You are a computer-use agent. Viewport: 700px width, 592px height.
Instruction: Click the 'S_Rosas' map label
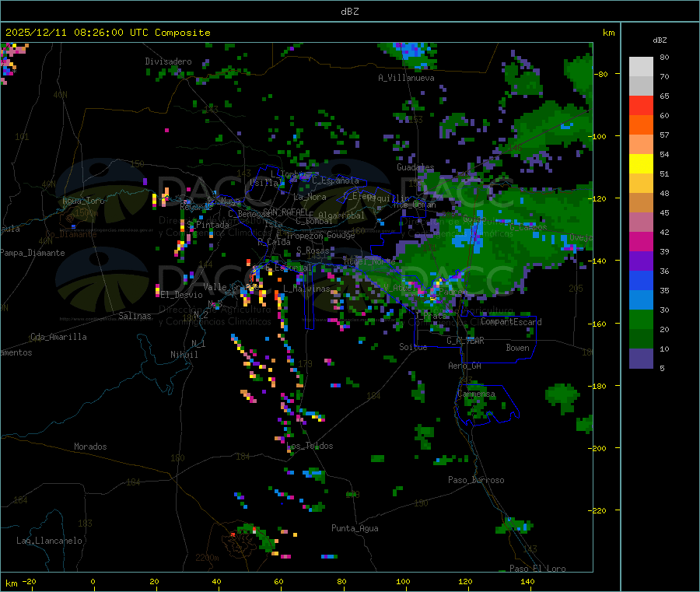pyautogui.click(x=313, y=250)
